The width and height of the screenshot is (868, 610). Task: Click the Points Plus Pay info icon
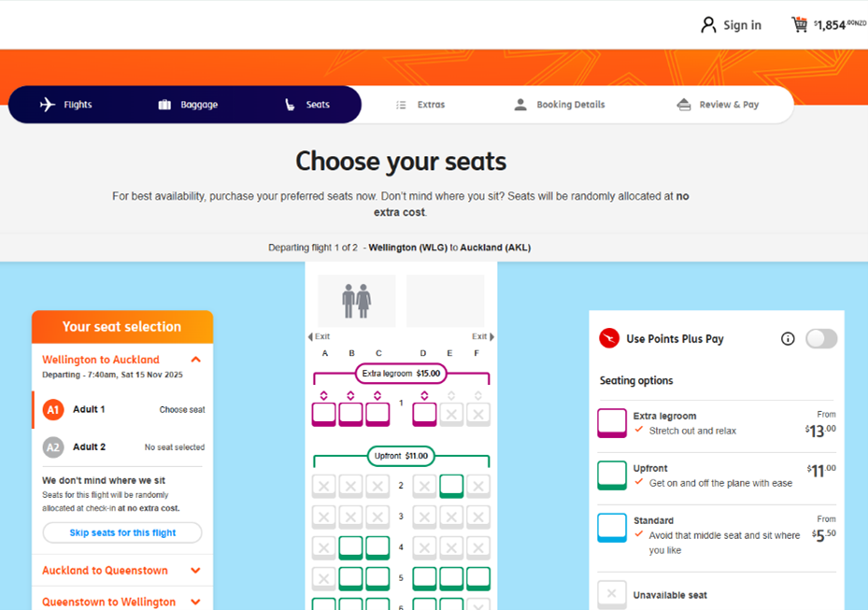point(788,339)
